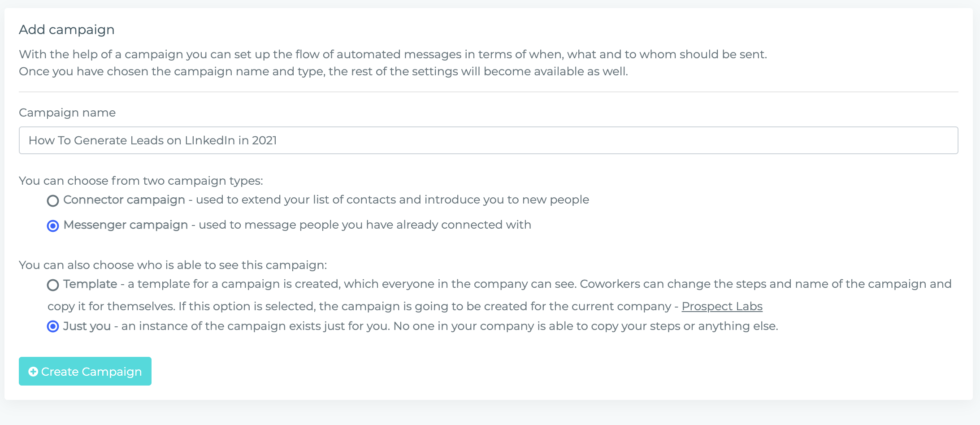Click the plus icon on Create Campaign

(x=33, y=372)
